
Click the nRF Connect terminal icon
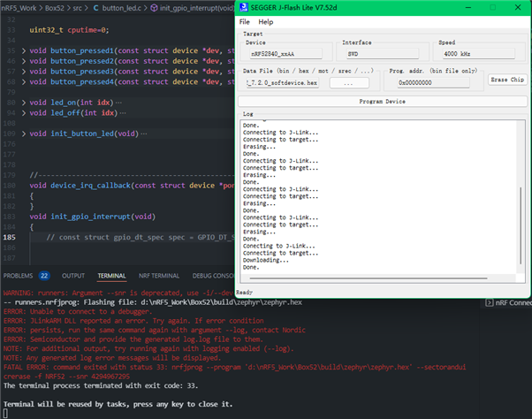[489, 302]
